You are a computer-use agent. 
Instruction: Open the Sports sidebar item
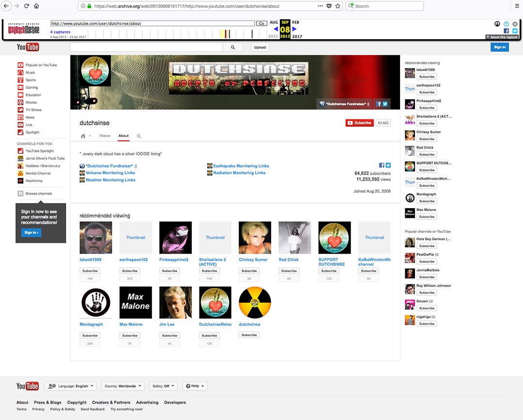31,80
